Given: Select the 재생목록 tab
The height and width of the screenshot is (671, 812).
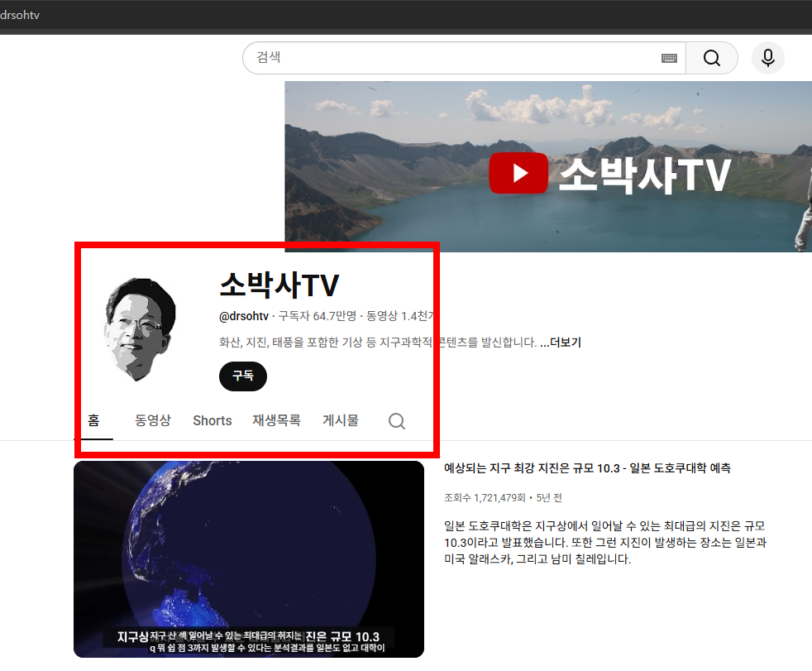Looking at the screenshot, I should [276, 420].
